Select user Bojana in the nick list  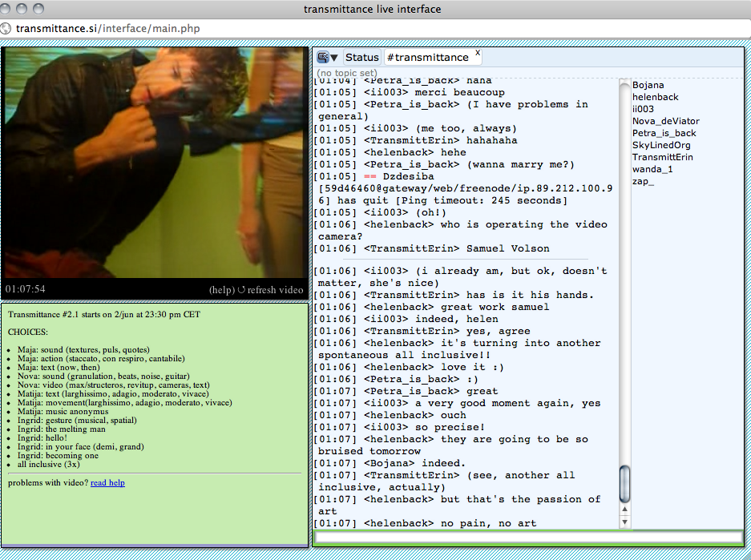648,85
